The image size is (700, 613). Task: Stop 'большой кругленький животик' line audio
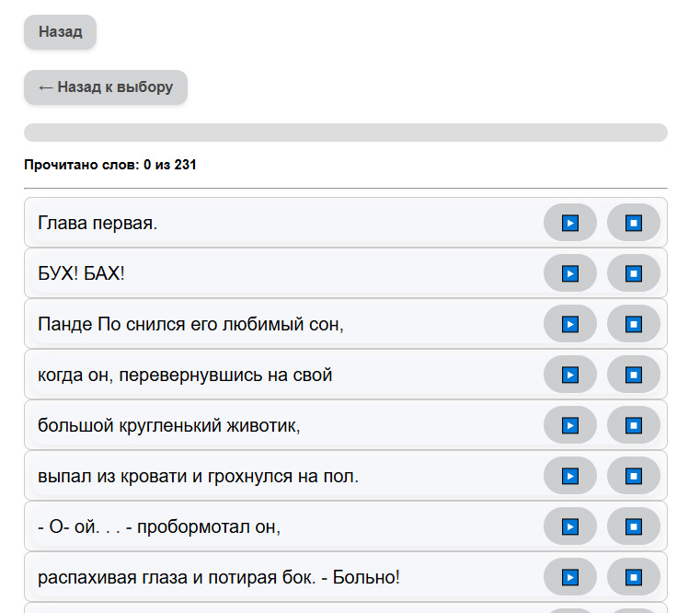(x=634, y=425)
